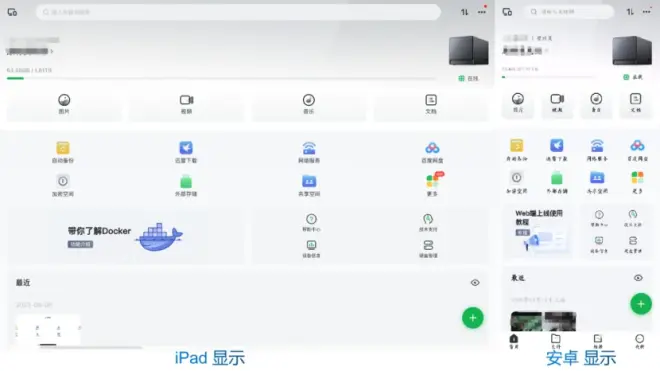Open More apps grid in Android view
Viewport: 660px width, 371px height.
[x=637, y=182]
